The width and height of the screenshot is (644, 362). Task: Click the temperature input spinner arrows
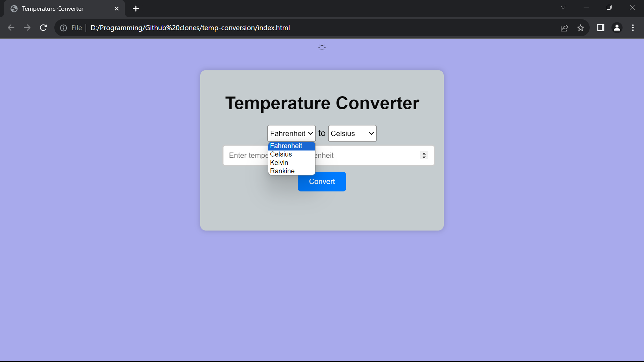[x=424, y=155]
